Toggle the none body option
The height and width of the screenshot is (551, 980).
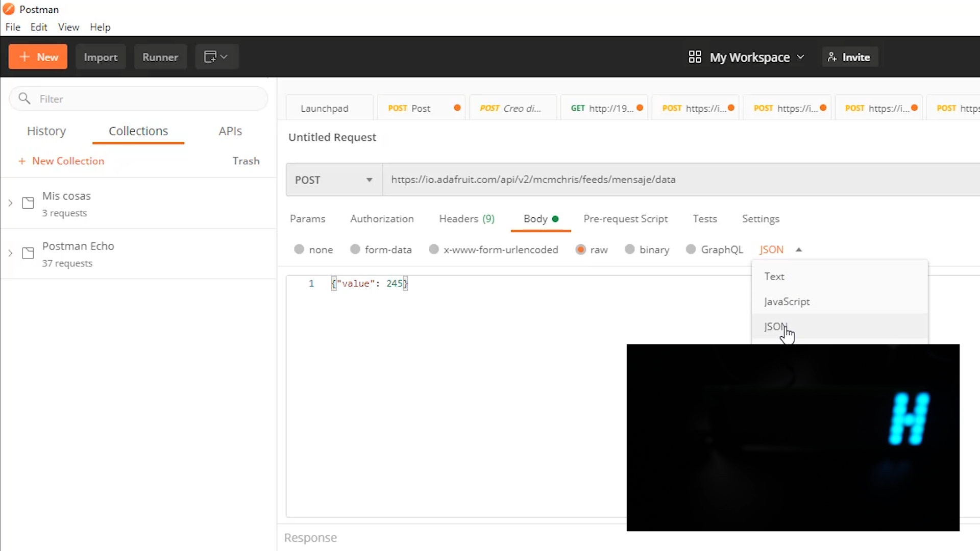coord(300,249)
